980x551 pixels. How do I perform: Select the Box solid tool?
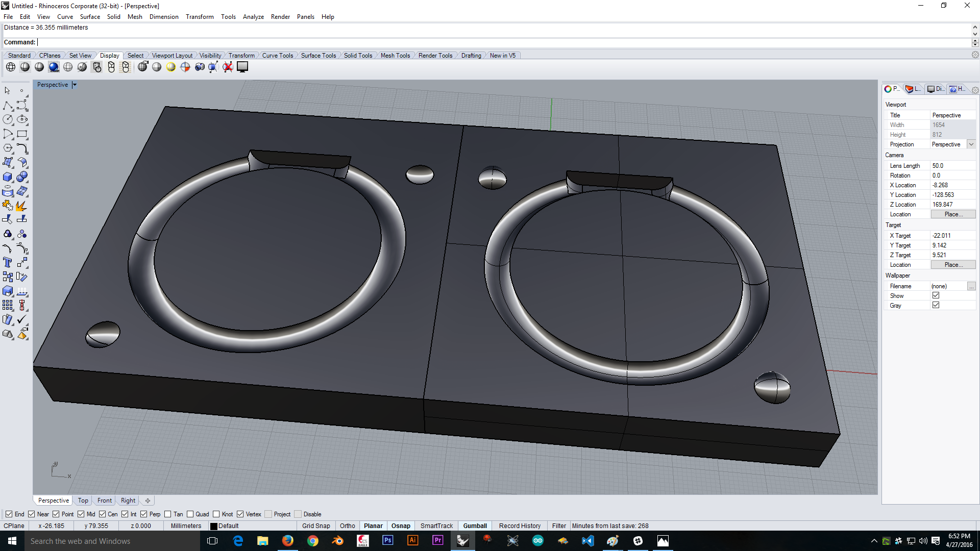coord(8,177)
